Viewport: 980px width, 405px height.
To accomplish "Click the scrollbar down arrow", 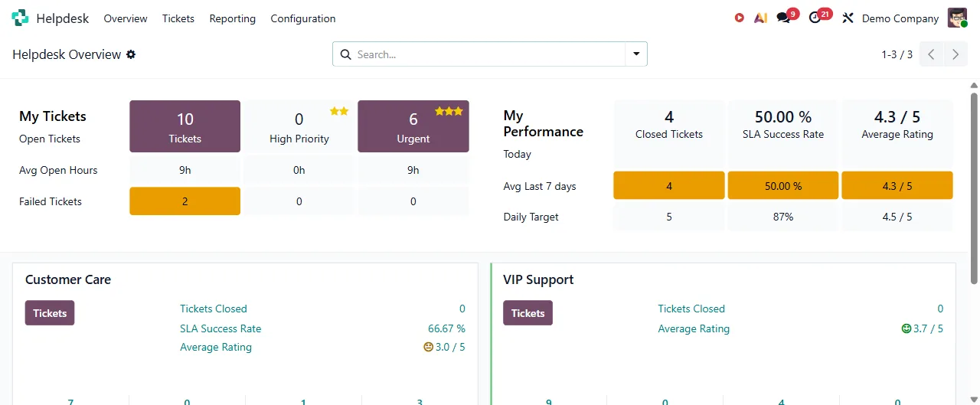I will click(x=974, y=399).
